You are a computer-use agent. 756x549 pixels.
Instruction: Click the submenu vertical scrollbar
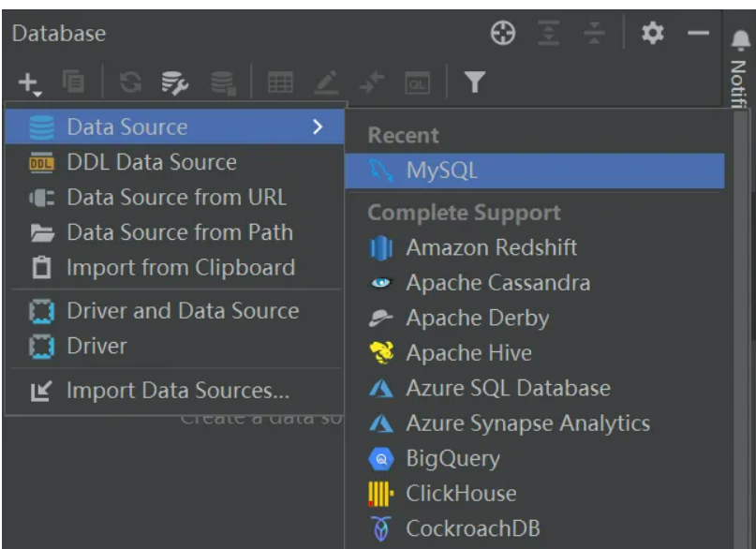[x=740, y=328]
